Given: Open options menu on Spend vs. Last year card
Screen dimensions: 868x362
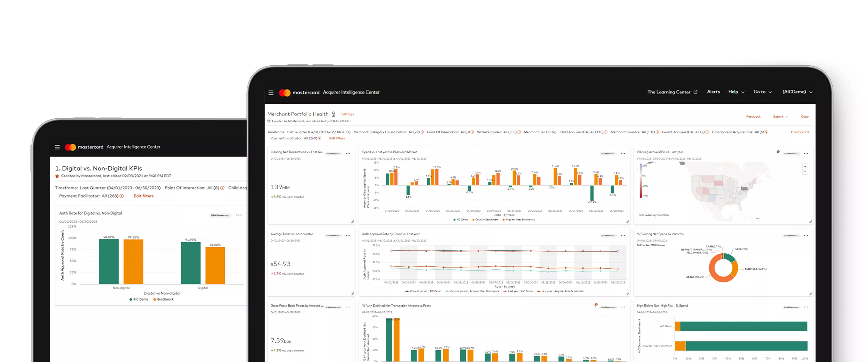Looking at the screenshot, I should 623,154.
